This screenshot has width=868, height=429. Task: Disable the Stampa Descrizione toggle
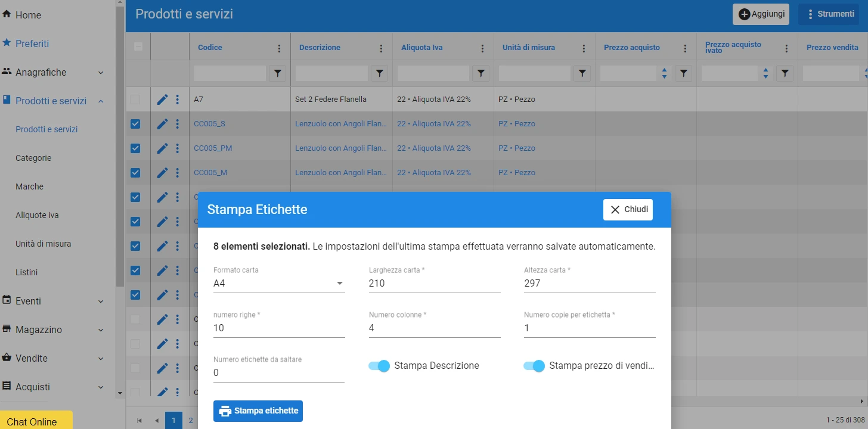pyautogui.click(x=379, y=366)
